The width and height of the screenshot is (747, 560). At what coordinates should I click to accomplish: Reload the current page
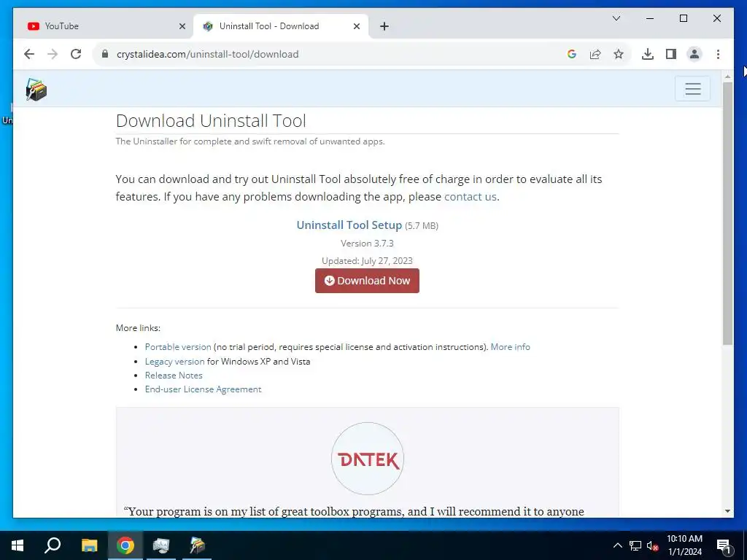click(76, 54)
